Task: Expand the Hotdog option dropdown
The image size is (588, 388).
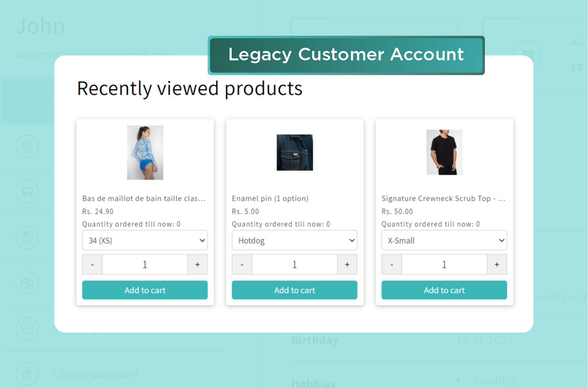Action: click(x=295, y=240)
